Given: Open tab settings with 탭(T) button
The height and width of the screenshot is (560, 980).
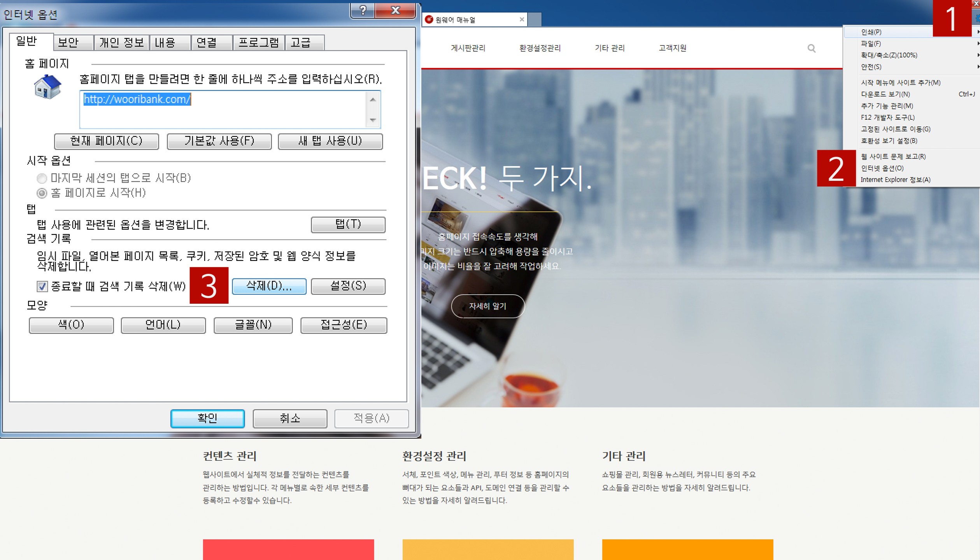Looking at the screenshot, I should click(x=348, y=225).
